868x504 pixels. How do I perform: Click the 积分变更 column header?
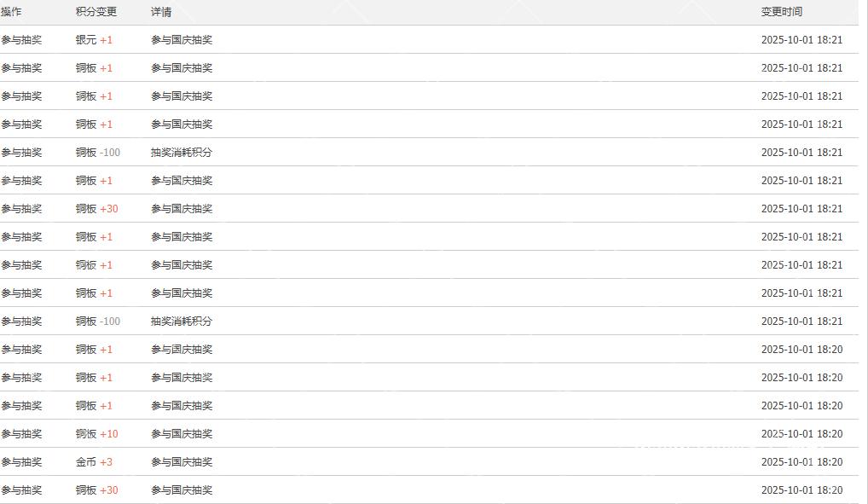96,12
